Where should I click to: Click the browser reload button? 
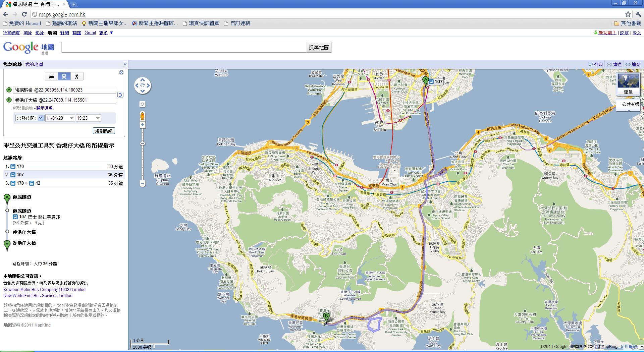pos(24,14)
